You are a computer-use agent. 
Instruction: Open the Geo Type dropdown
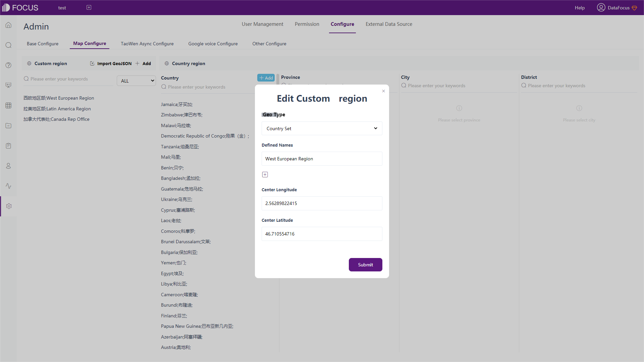point(322,128)
